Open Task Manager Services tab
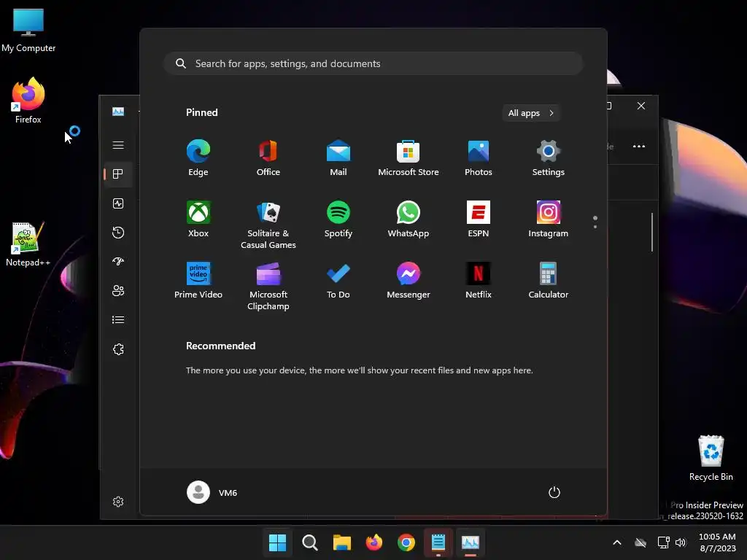This screenshot has height=560, width=747. pos(118,349)
